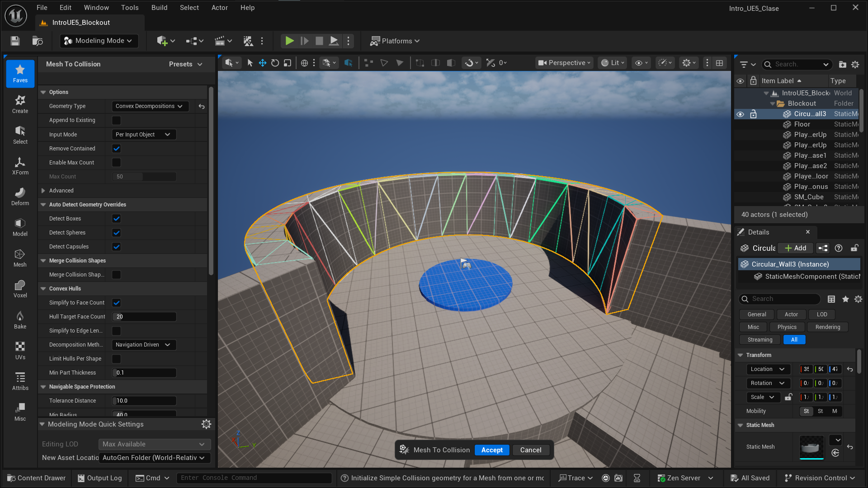The height and width of the screenshot is (488, 868).
Task: Accept the Mesh To Collision result
Action: (491, 450)
